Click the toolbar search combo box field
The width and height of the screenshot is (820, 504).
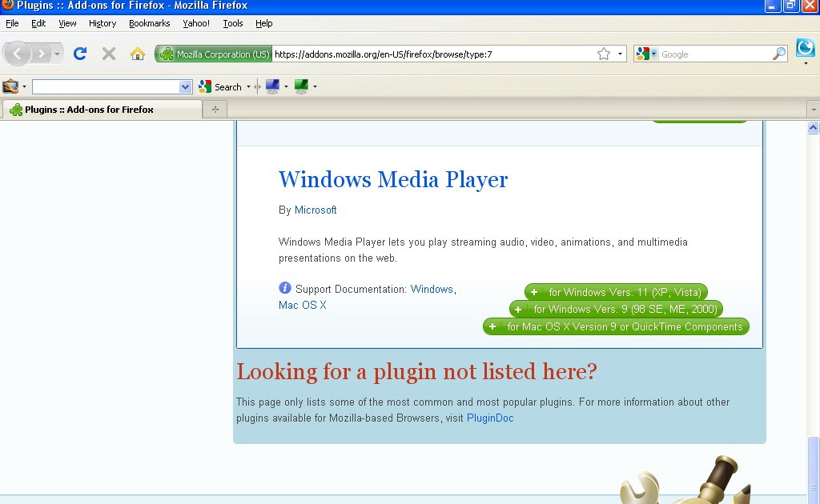click(105, 86)
